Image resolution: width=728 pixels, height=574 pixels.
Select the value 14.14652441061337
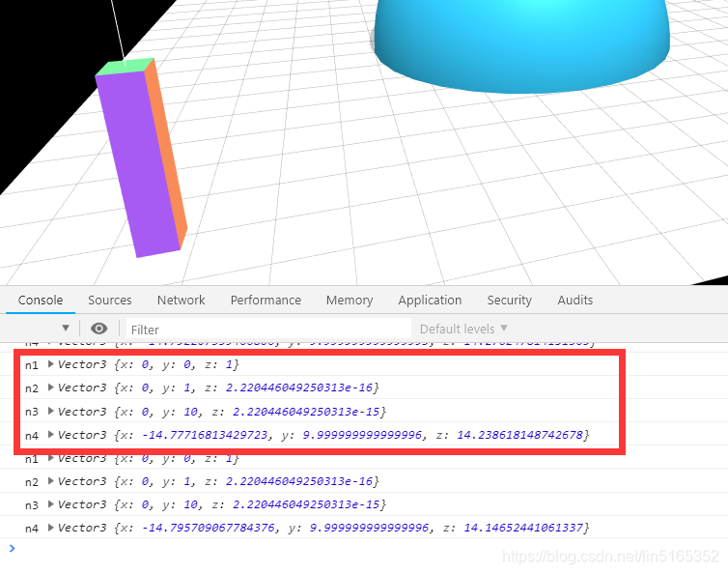tap(523, 528)
